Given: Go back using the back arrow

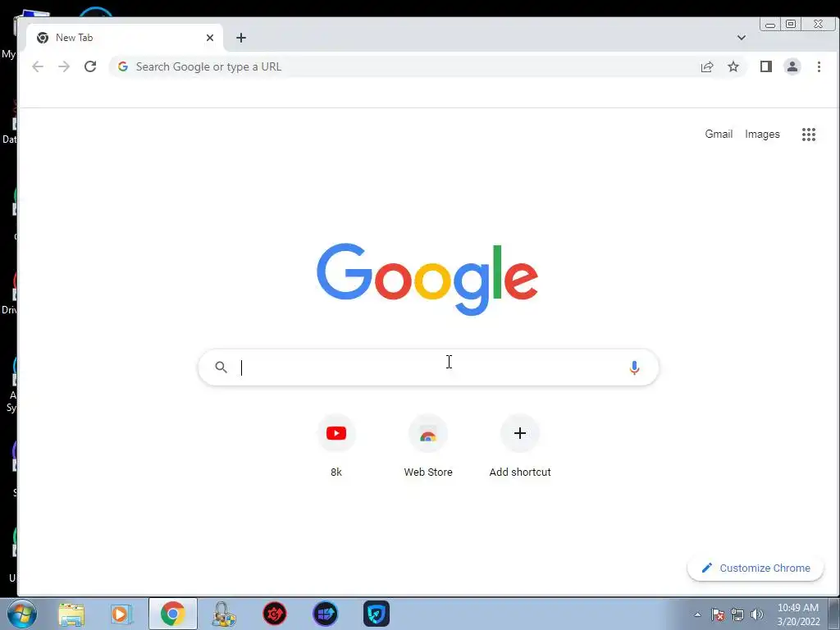Looking at the screenshot, I should pos(38,66).
